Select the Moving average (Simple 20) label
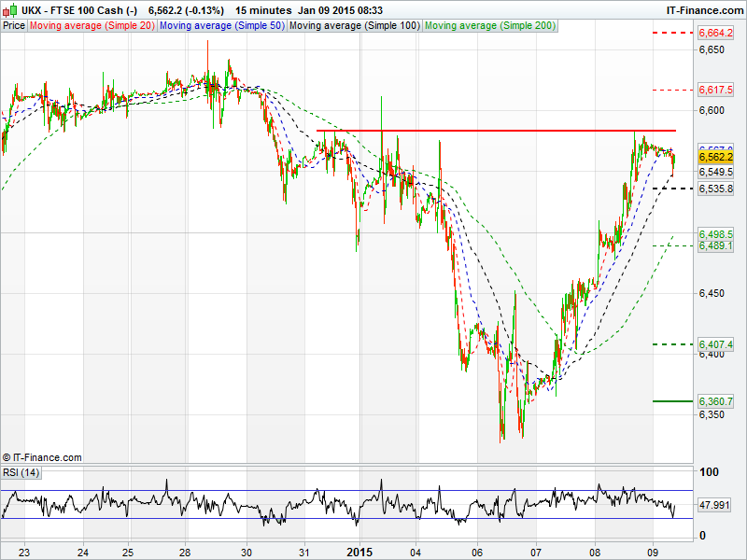Image resolution: width=747 pixels, height=560 pixels. (x=92, y=26)
